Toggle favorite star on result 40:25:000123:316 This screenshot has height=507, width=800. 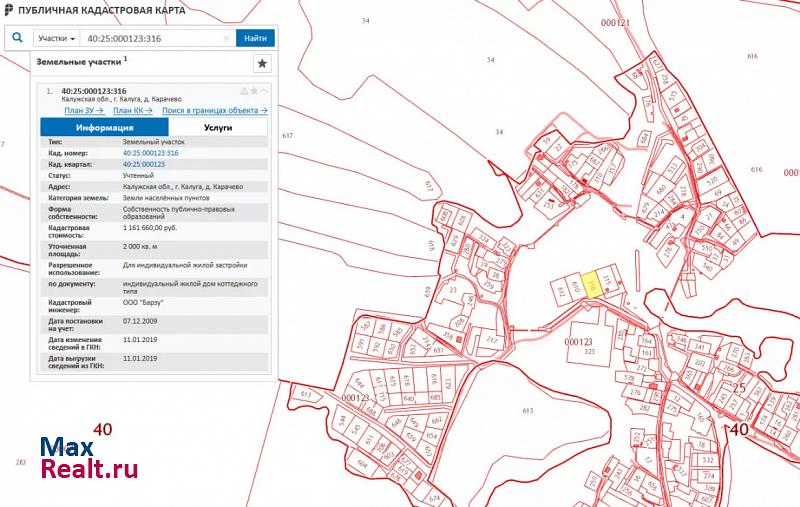(255, 91)
